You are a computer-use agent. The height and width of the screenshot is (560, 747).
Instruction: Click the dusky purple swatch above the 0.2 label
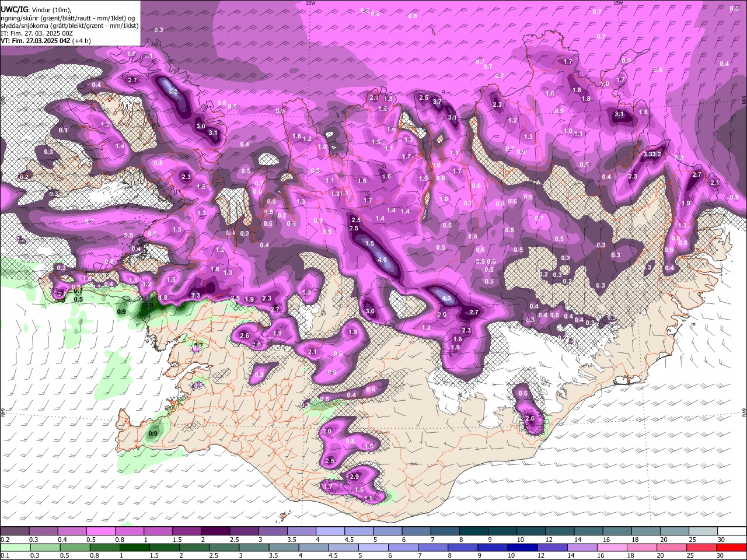(x=15, y=531)
